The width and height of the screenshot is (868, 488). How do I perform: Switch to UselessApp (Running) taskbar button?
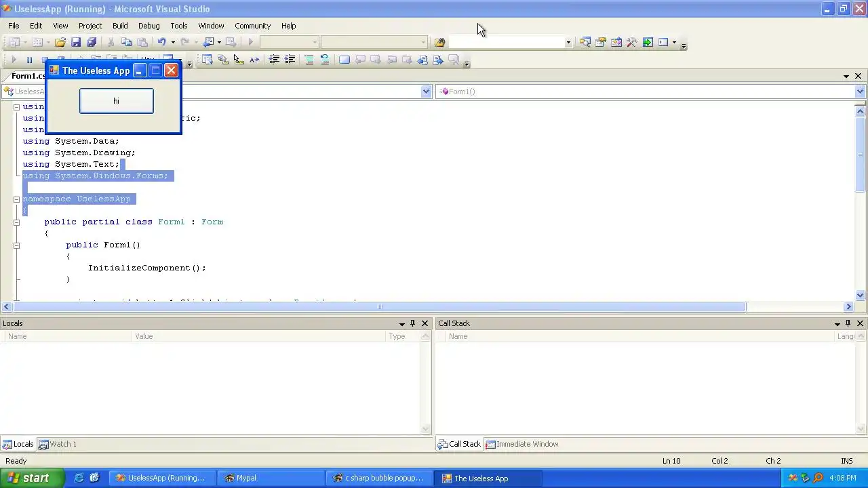pos(162,478)
